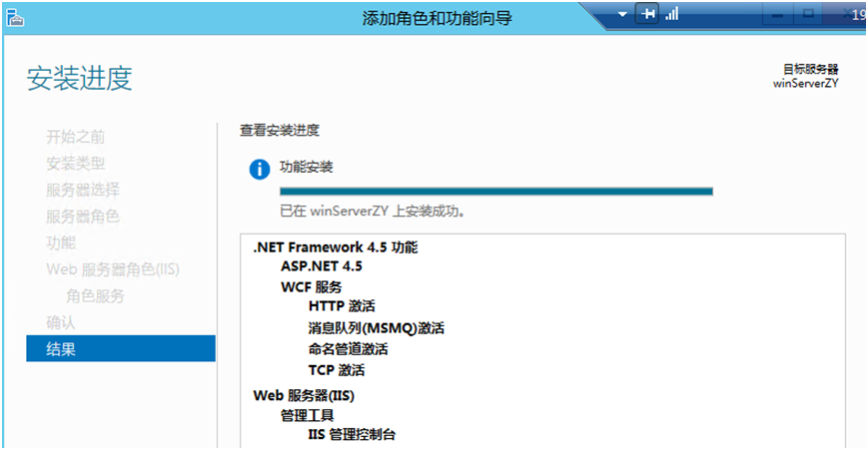The height and width of the screenshot is (450, 868).
Task: Click the wizard icon in the title bar
Action: (15, 18)
